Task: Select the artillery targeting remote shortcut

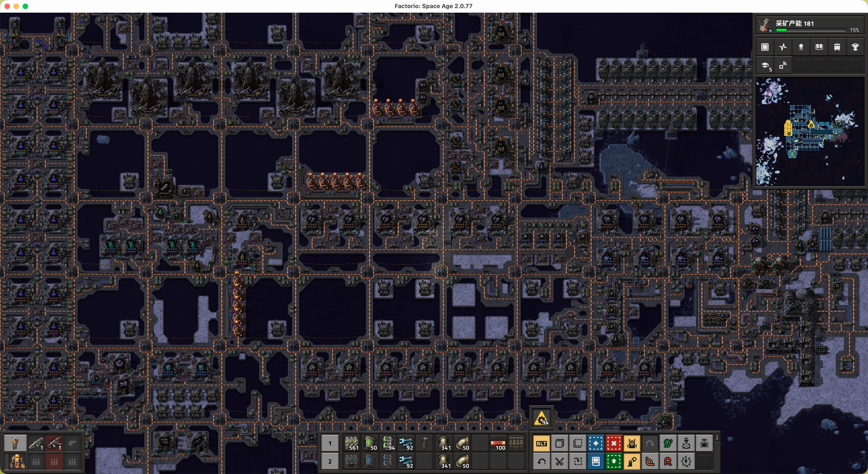Action: [x=686, y=443]
